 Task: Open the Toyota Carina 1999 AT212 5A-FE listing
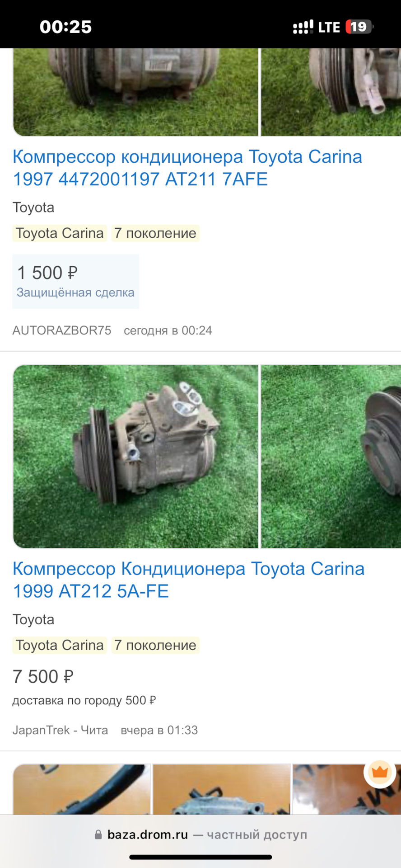coord(188,580)
